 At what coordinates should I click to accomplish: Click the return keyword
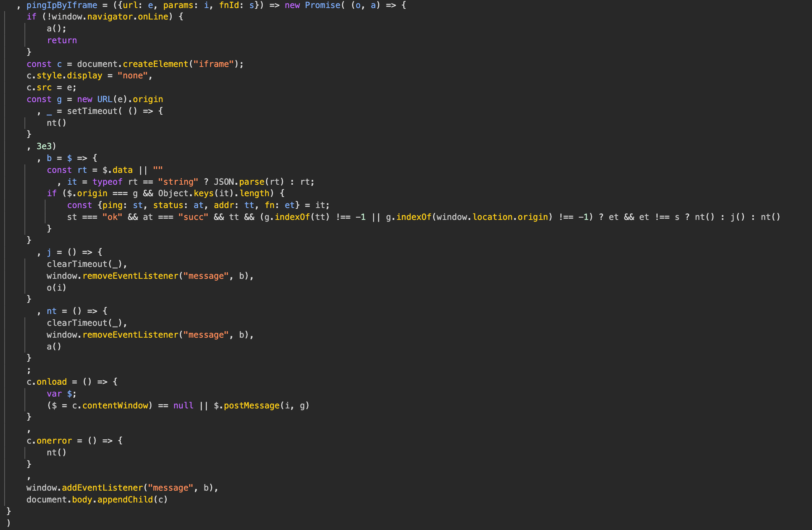click(62, 41)
